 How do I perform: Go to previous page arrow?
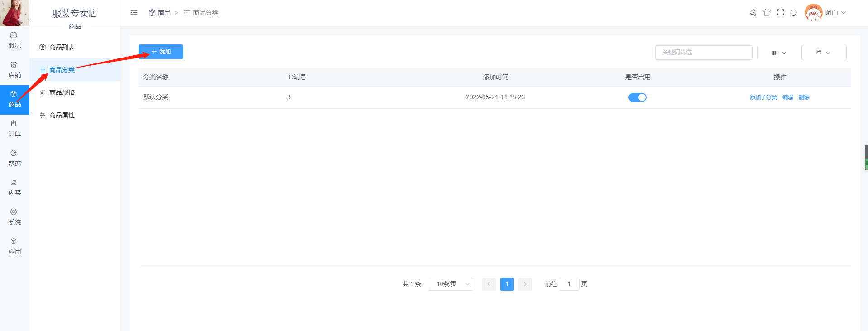point(489,284)
